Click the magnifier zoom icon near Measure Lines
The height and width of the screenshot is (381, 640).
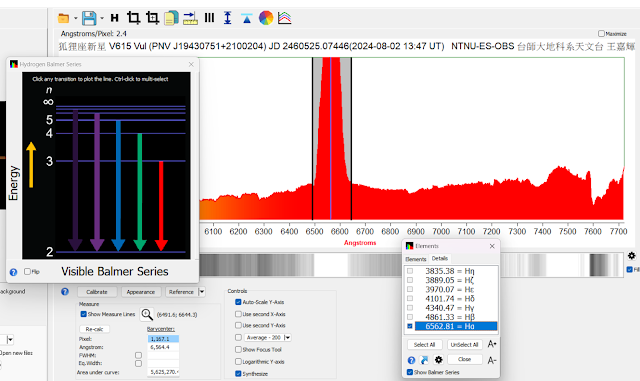click(x=147, y=314)
